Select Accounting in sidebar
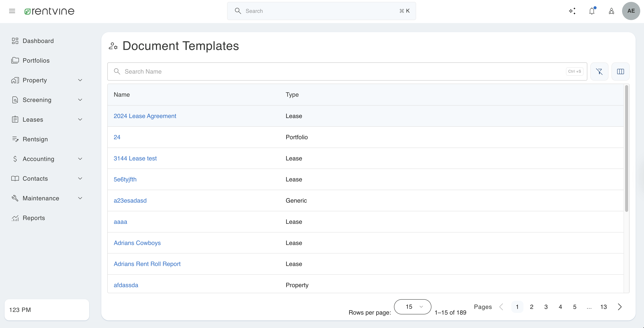This screenshot has width=644, height=328. tap(39, 159)
